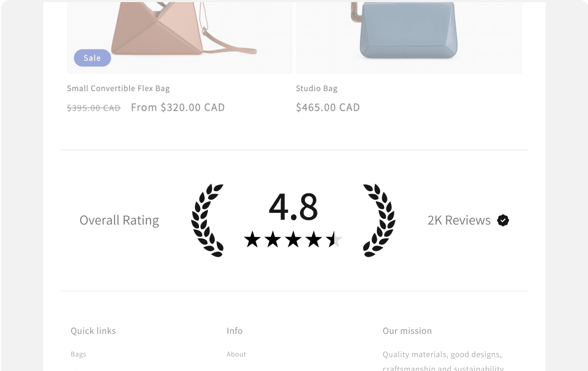Click the 4.8 rating number
Screen dimensions: 588x371
[x=293, y=207]
